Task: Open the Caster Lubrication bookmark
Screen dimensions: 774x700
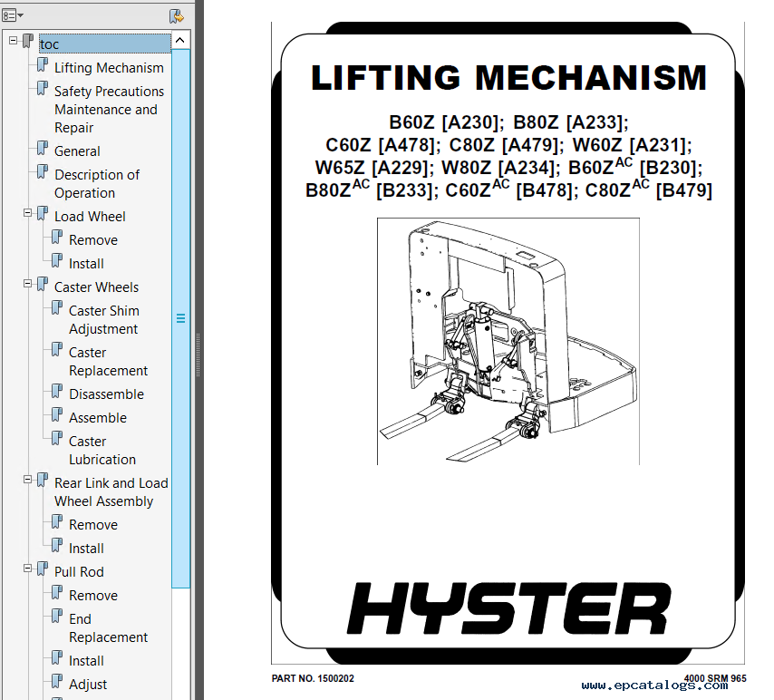Action: 102,450
